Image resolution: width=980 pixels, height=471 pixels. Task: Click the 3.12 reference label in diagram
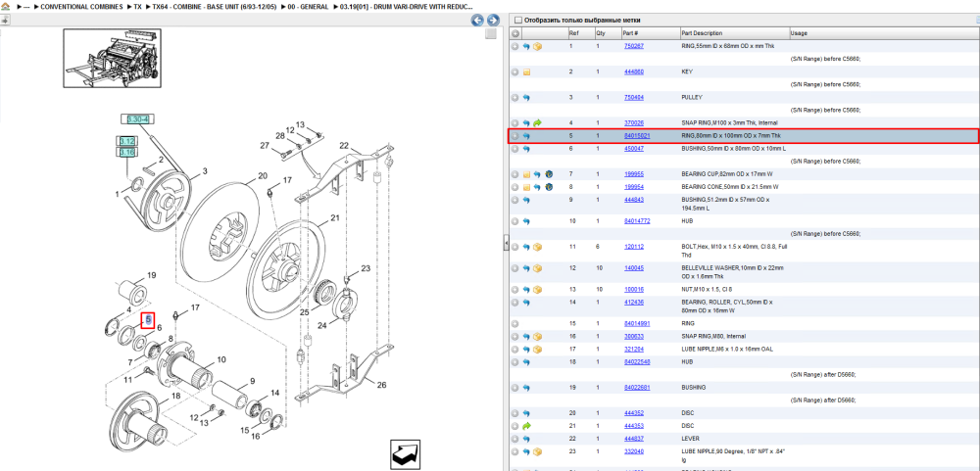[127, 142]
